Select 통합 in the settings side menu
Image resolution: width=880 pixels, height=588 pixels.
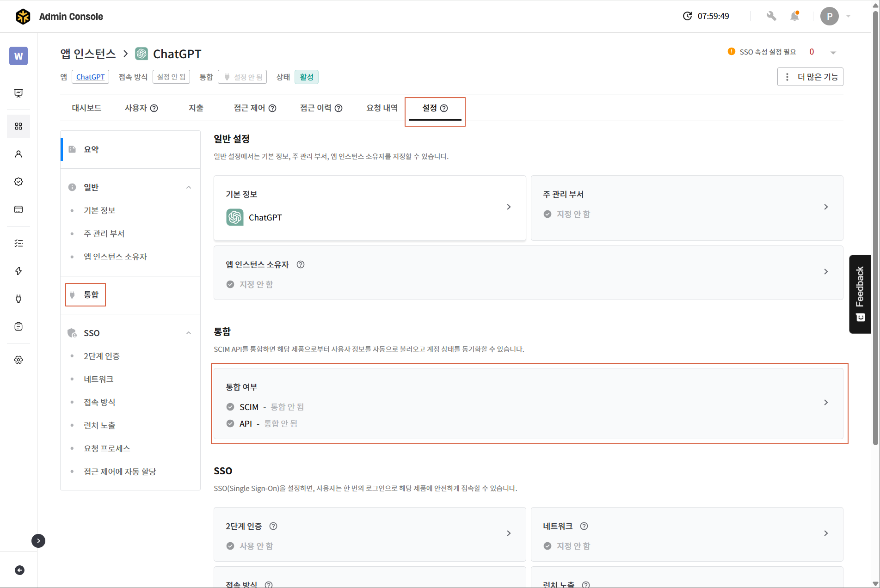pyautogui.click(x=91, y=294)
